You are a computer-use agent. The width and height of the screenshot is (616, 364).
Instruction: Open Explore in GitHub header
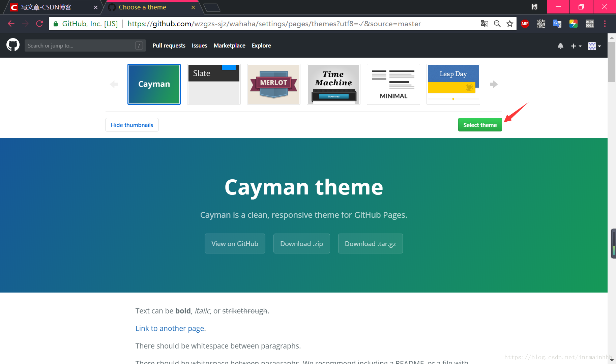click(x=261, y=45)
